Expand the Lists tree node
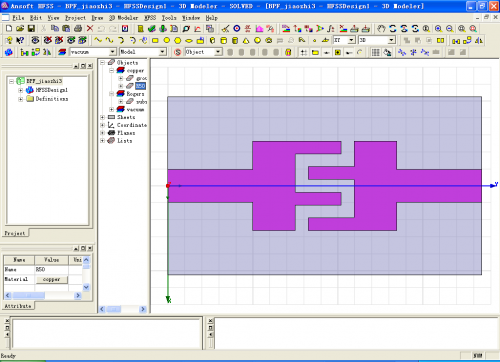Image resolution: width=500 pixels, height=362 pixels. (x=103, y=141)
